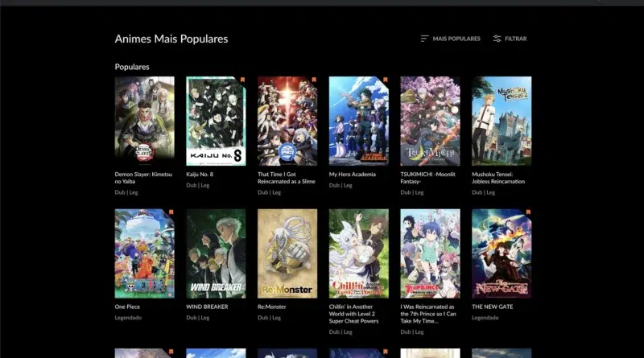Click Dub | Leg label under Mushoku Tensei
The height and width of the screenshot is (358, 644).
484,192
